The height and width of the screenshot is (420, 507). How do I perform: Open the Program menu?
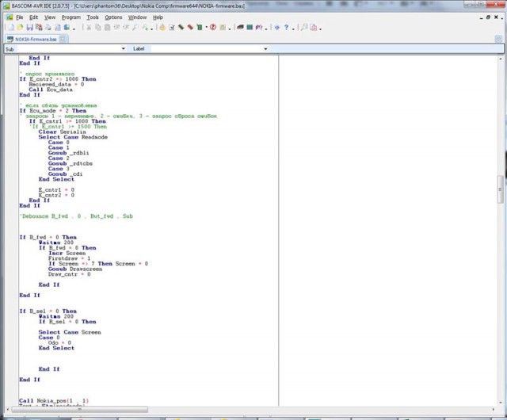pyautogui.click(x=71, y=17)
